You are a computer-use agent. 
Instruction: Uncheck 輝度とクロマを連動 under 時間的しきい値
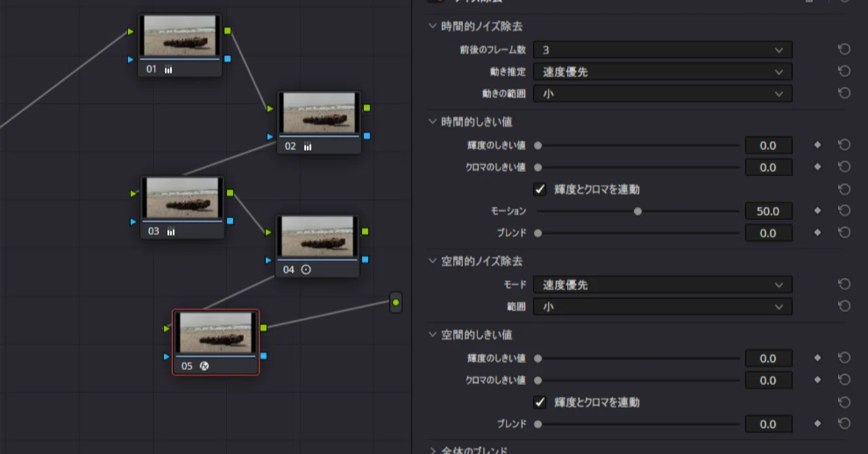tap(540, 189)
